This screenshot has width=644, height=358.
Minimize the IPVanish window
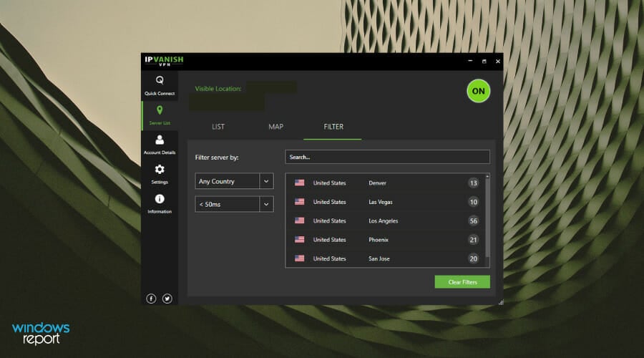(x=470, y=61)
